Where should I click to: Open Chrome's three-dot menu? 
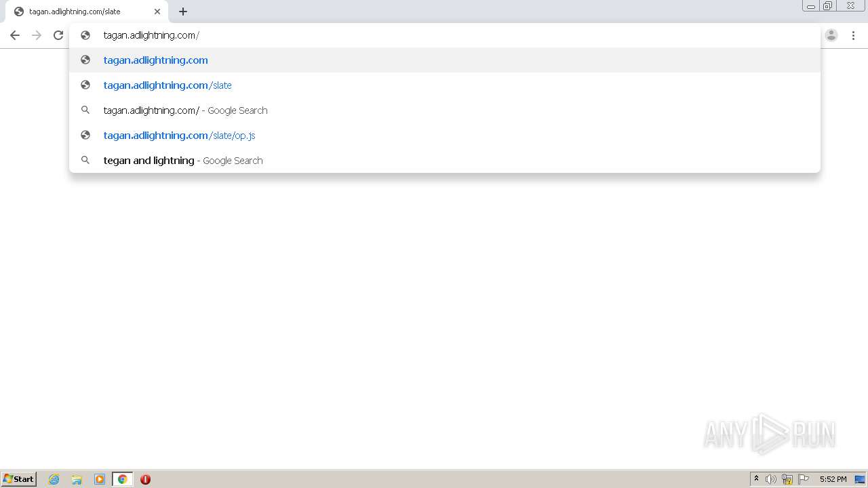[853, 35]
